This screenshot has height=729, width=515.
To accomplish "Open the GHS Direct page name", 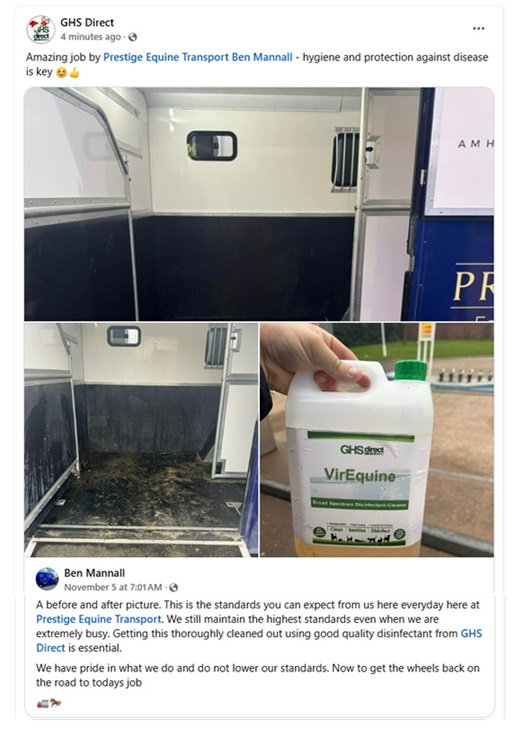I will pos(87,22).
